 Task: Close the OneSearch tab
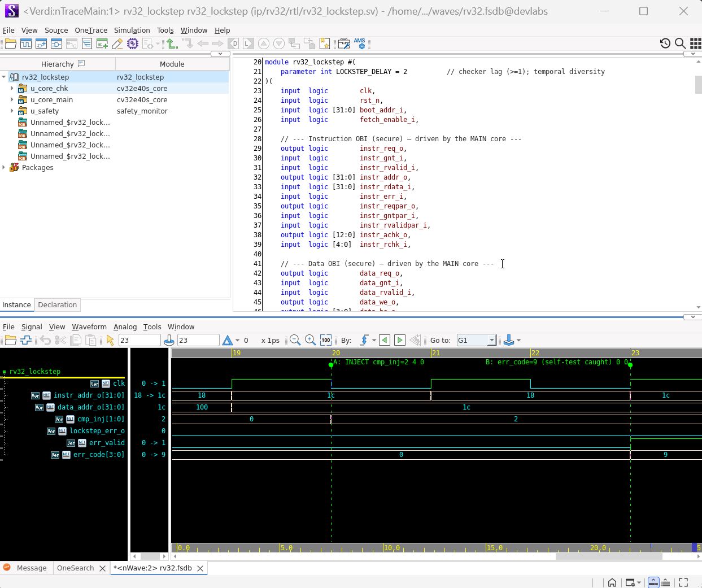click(x=102, y=568)
